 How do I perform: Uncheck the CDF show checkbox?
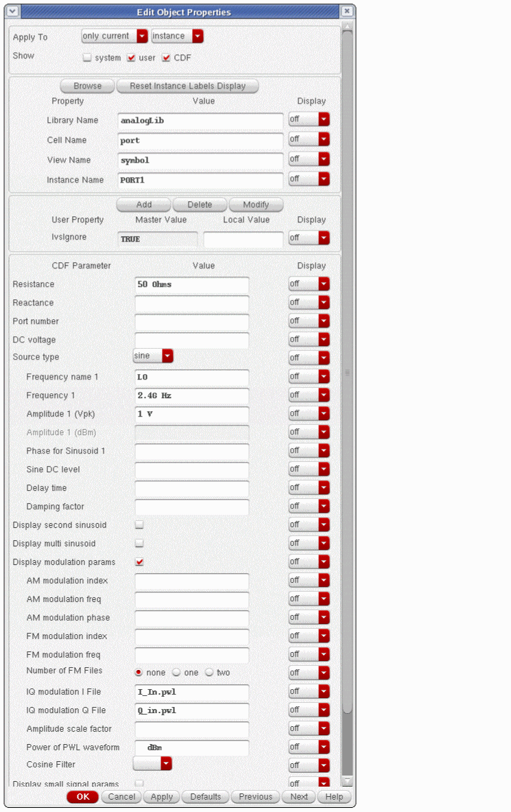[166, 58]
